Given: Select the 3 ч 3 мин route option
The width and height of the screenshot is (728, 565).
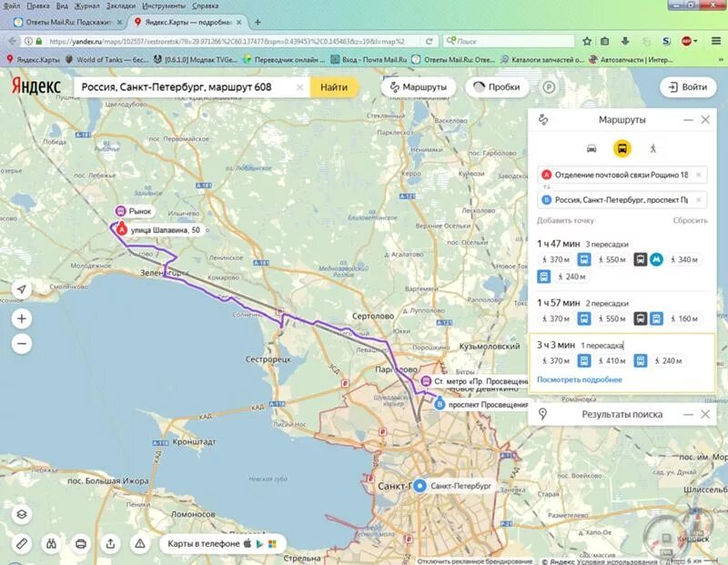Looking at the screenshot, I should [x=622, y=363].
